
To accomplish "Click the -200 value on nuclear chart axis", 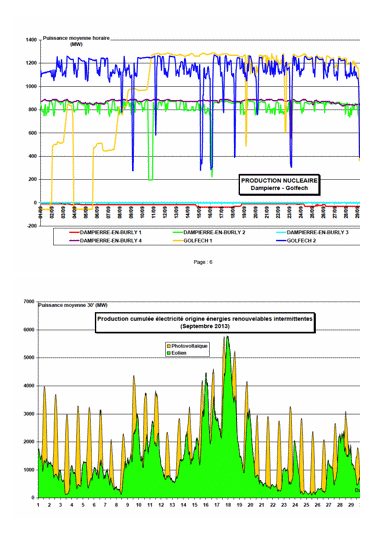I will 31,226.
